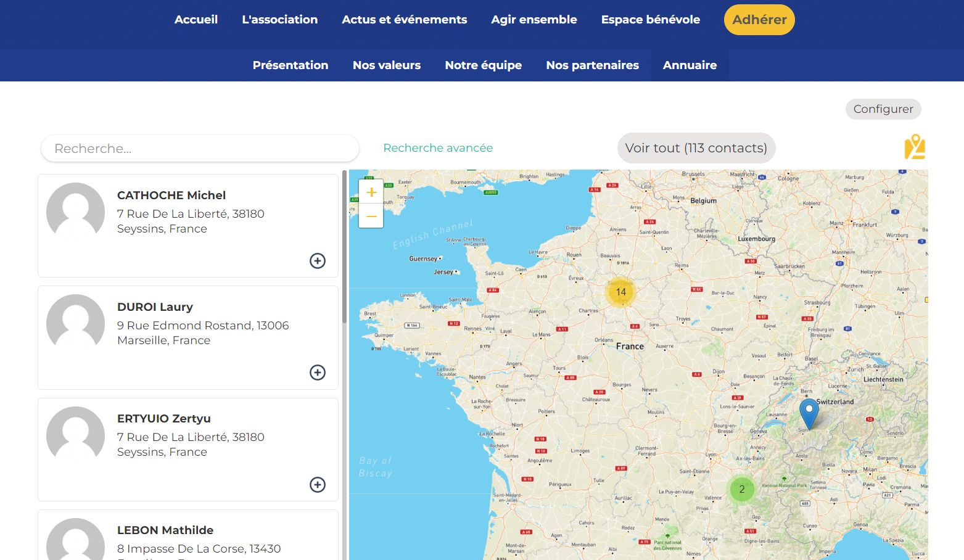Expand DUROI Laury contact details
This screenshot has width=964, height=560.
(x=318, y=373)
